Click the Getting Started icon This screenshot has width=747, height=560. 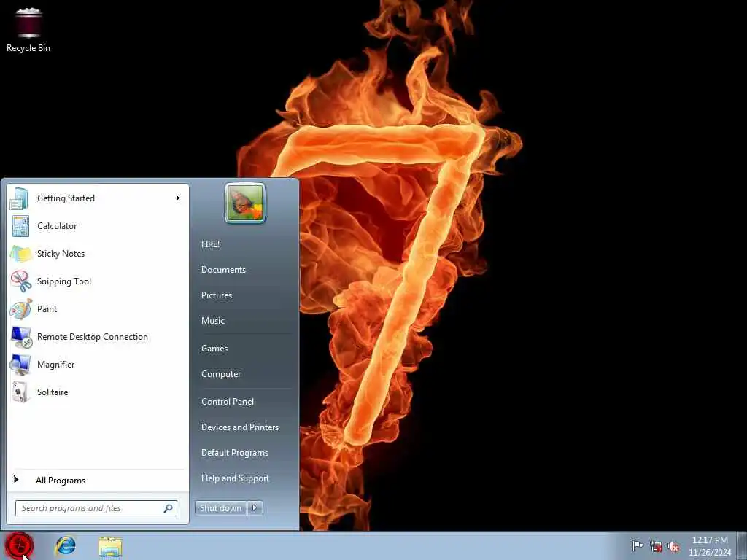point(20,198)
